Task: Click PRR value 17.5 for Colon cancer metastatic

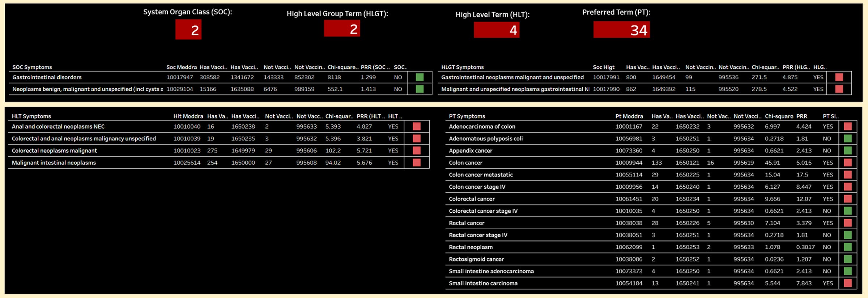Action: 802,175
